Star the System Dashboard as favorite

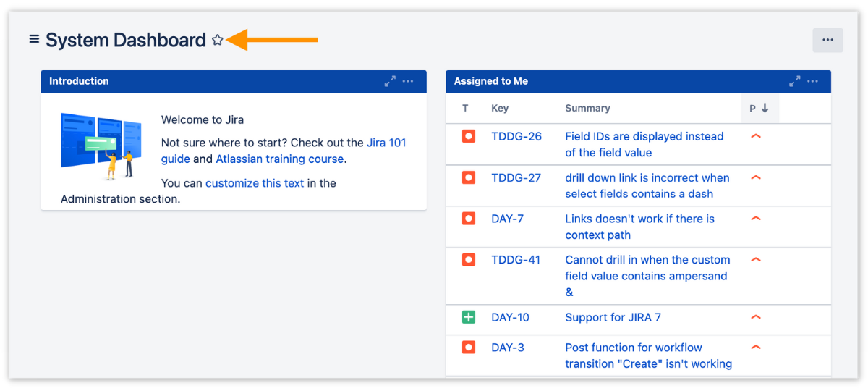[x=218, y=41]
